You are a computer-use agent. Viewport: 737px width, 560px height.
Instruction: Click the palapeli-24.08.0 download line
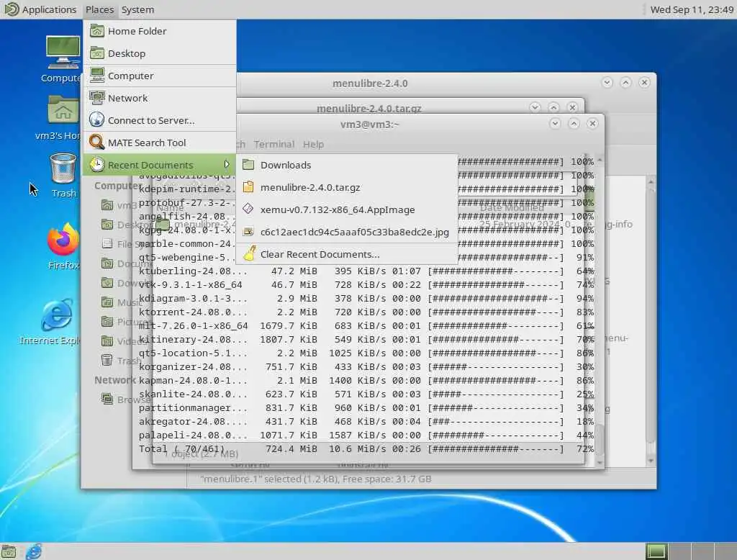point(366,435)
